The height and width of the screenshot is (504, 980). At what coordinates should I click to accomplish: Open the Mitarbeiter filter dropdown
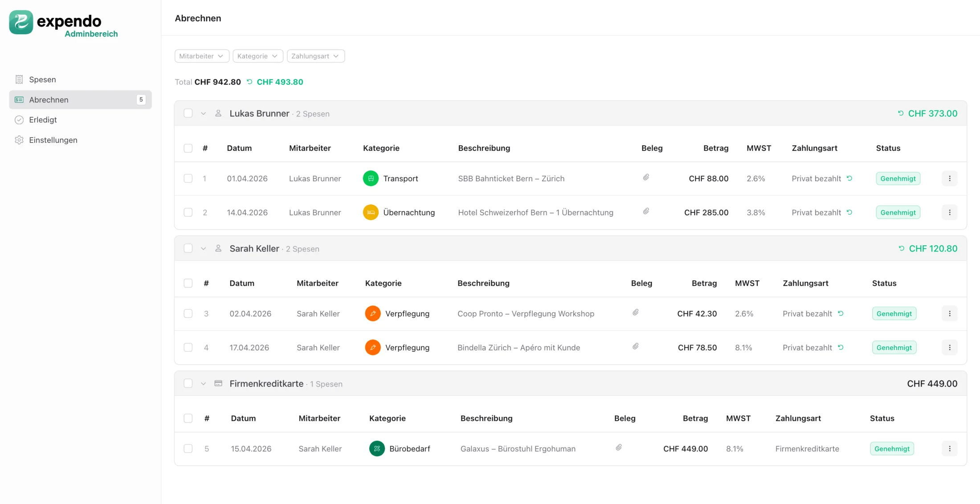click(202, 56)
